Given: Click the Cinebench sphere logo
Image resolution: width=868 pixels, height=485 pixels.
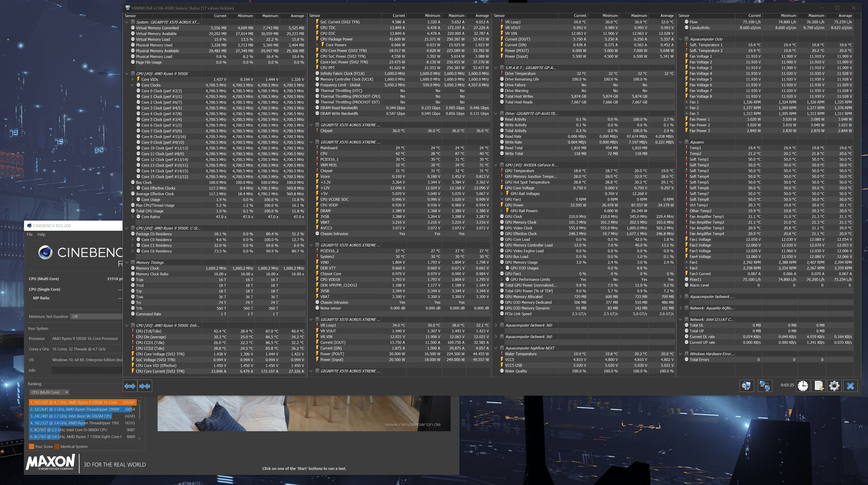Looking at the screenshot, I should point(45,252).
